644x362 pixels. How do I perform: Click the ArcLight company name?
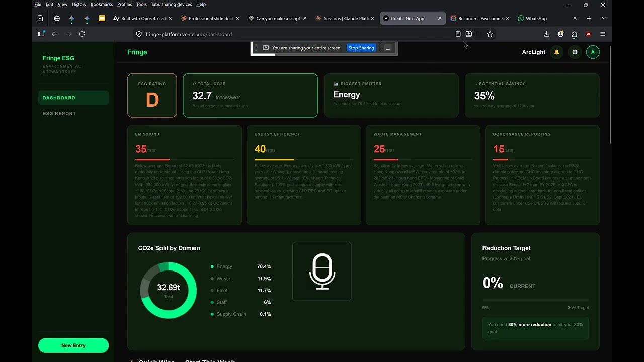534,52
